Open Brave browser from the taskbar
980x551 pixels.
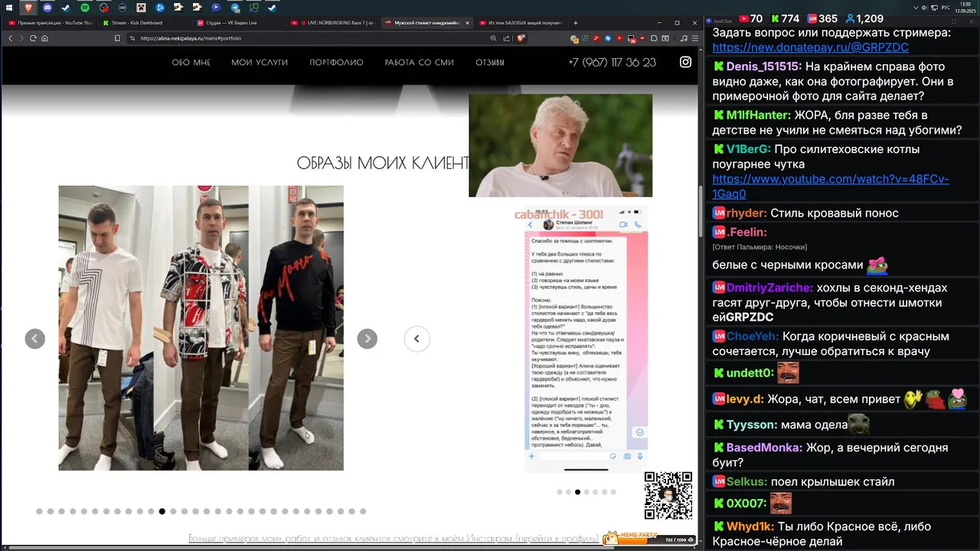pos(29,8)
